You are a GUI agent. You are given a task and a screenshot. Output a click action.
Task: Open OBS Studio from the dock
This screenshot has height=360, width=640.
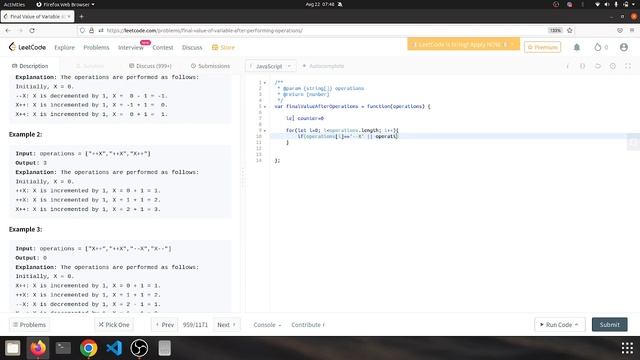click(x=139, y=348)
